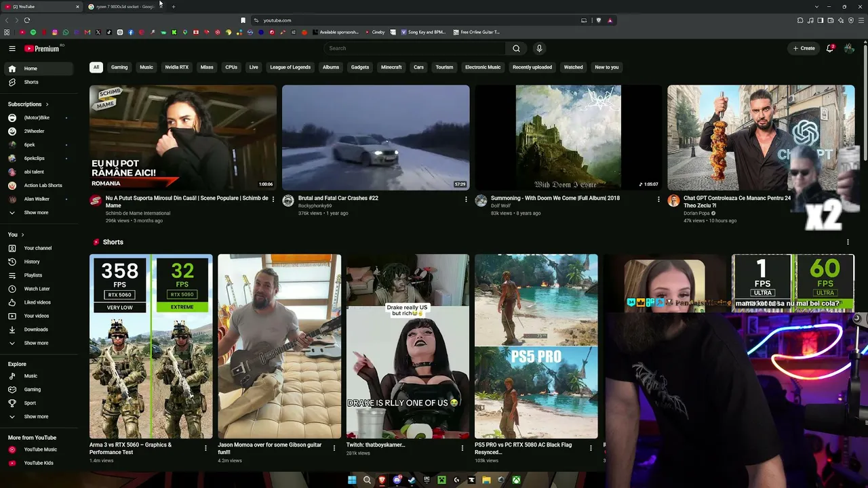The height and width of the screenshot is (488, 868).
Task: Filter feed by League of Legends chip
Action: [x=290, y=67]
